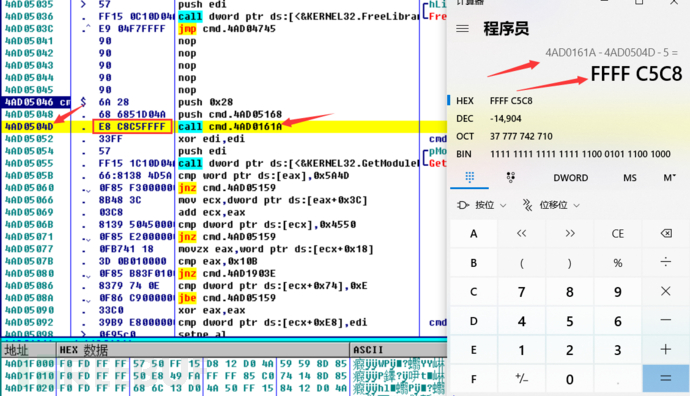
Task: Click hex digit B key
Action: click(473, 263)
